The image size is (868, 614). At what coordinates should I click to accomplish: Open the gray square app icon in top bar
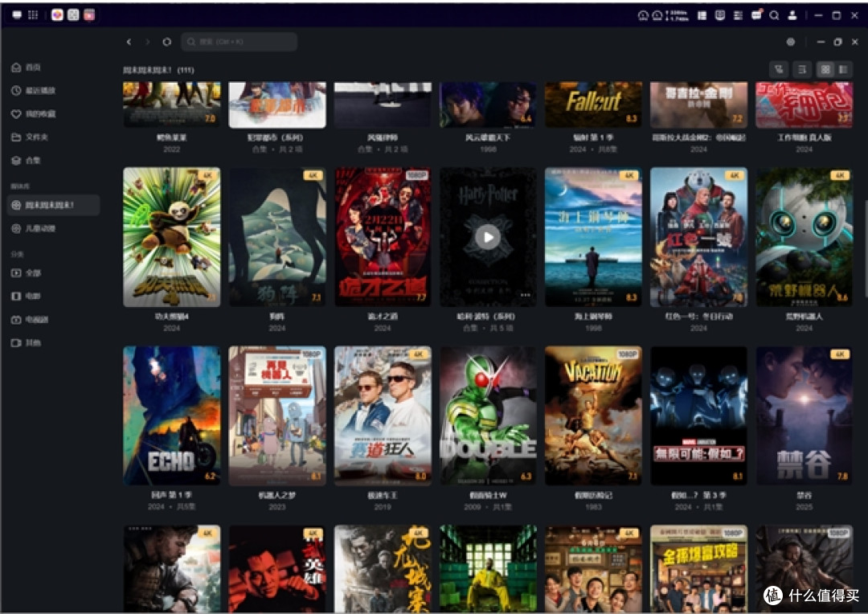(73, 15)
